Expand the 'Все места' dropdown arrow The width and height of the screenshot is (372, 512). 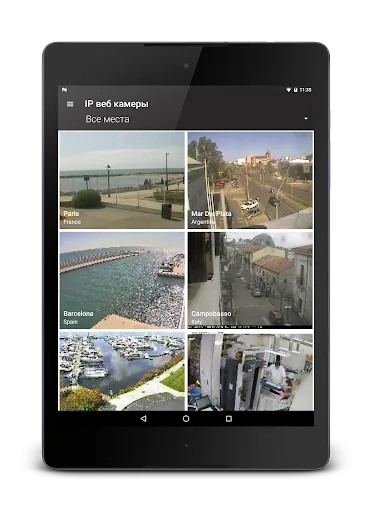306,119
